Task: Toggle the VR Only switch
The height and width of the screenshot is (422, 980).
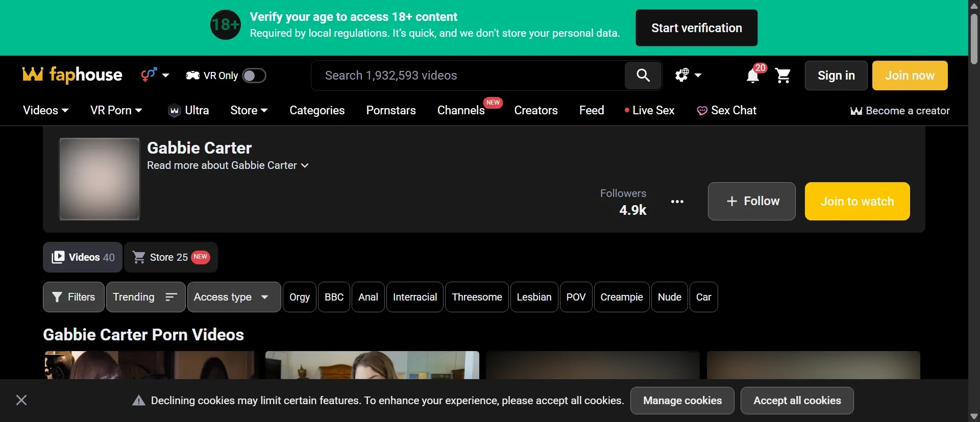Action: point(254,76)
